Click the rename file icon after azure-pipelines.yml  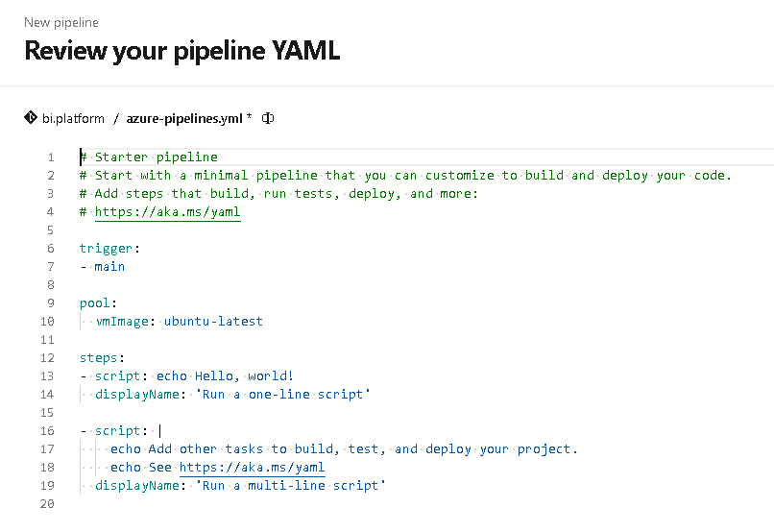(x=269, y=118)
